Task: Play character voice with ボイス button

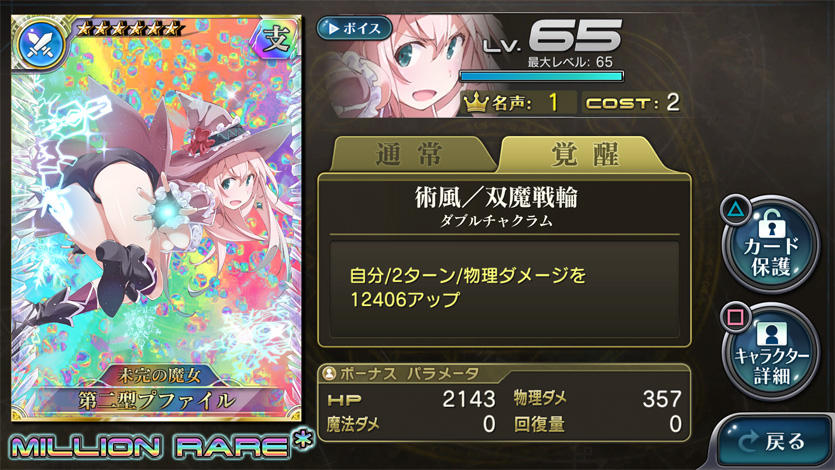Action: [x=354, y=28]
